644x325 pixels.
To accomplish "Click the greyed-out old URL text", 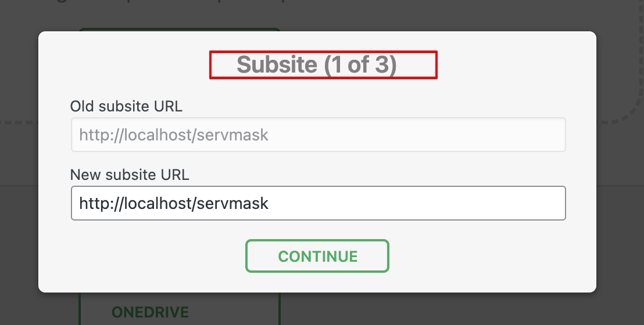I will click(174, 135).
